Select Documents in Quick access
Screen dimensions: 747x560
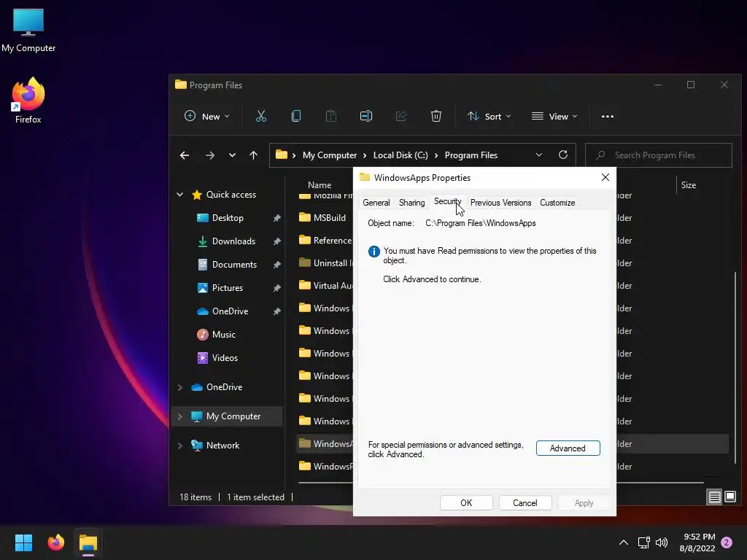pos(234,265)
